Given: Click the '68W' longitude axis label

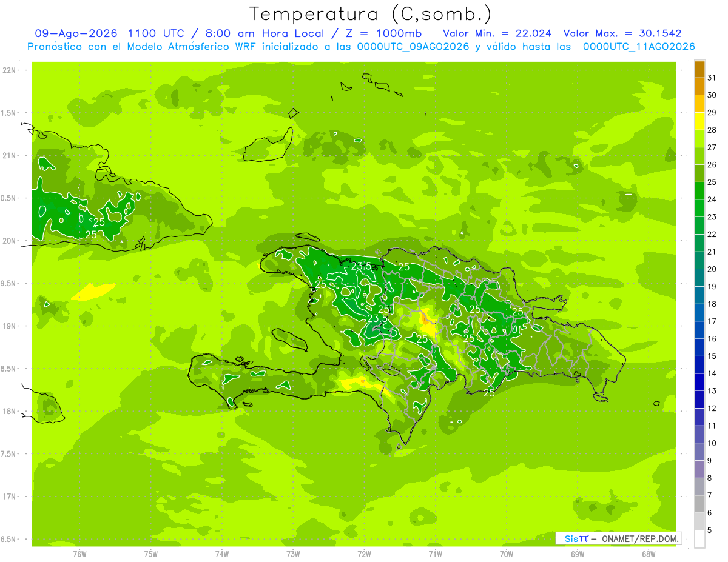Looking at the screenshot, I should tap(649, 554).
